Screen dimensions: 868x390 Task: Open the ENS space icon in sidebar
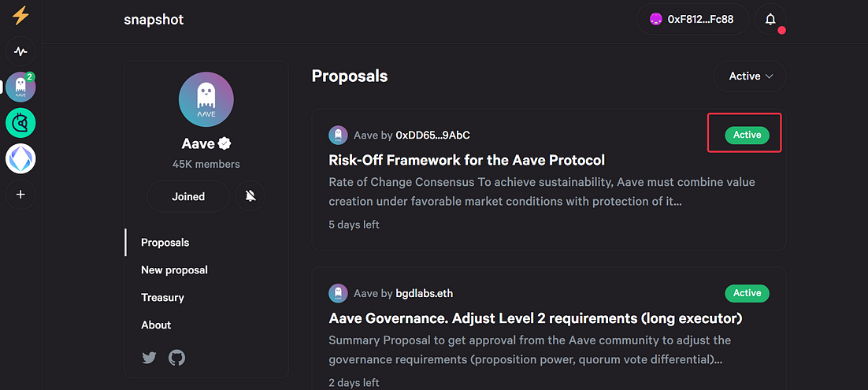pyautogui.click(x=20, y=159)
